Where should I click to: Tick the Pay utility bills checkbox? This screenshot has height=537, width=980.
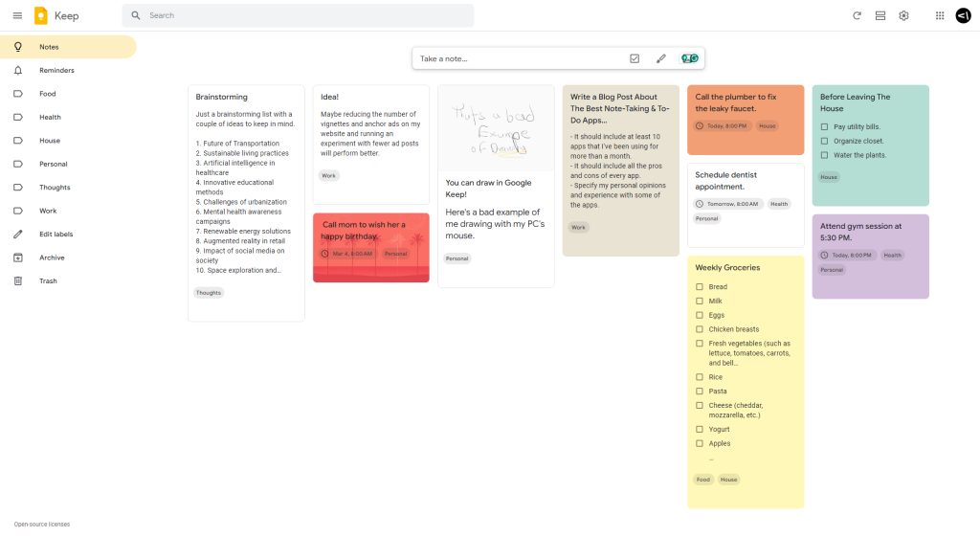pos(825,126)
